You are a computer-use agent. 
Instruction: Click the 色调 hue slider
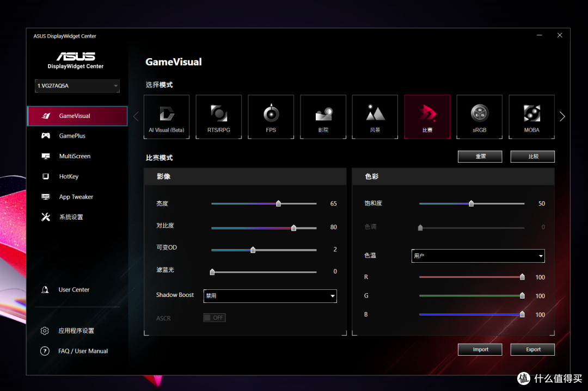pyautogui.click(x=471, y=228)
